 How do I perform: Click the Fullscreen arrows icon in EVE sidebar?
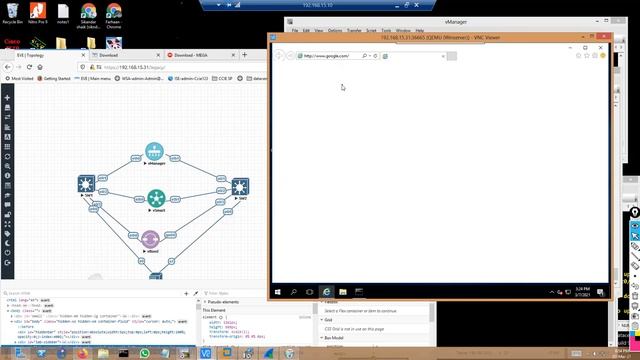pos(7,224)
